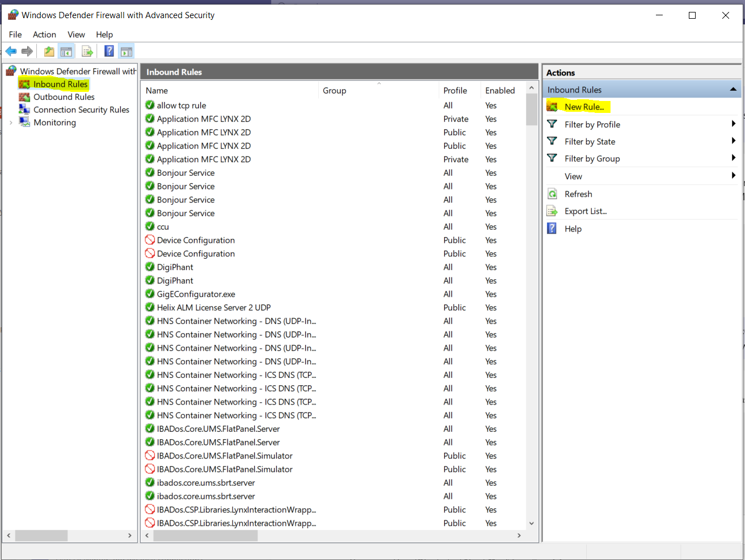
Task: Click the Connection Security Rules icon
Action: click(24, 110)
